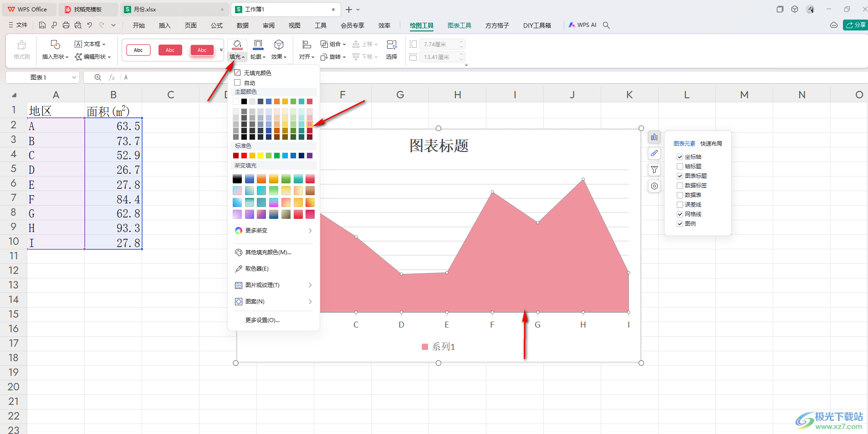Enable the Error Bars (误差线) checkbox
This screenshot has height=434, width=868.
(x=680, y=205)
